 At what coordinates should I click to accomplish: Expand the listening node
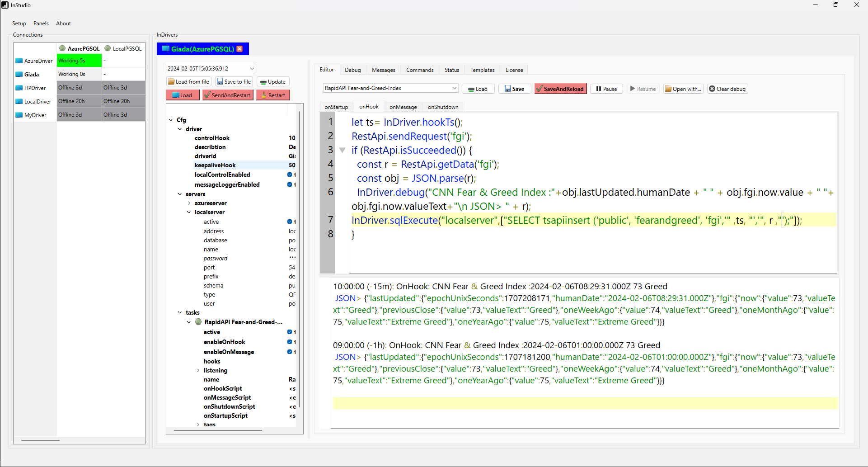click(198, 370)
